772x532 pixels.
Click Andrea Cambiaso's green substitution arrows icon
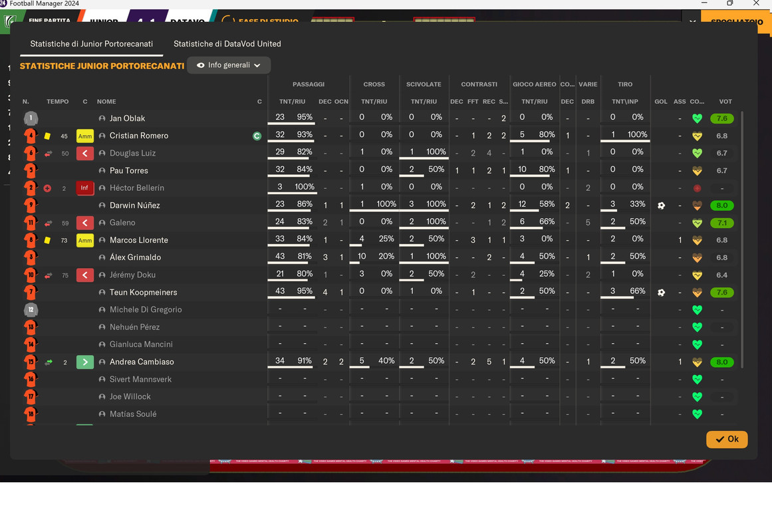pos(49,362)
